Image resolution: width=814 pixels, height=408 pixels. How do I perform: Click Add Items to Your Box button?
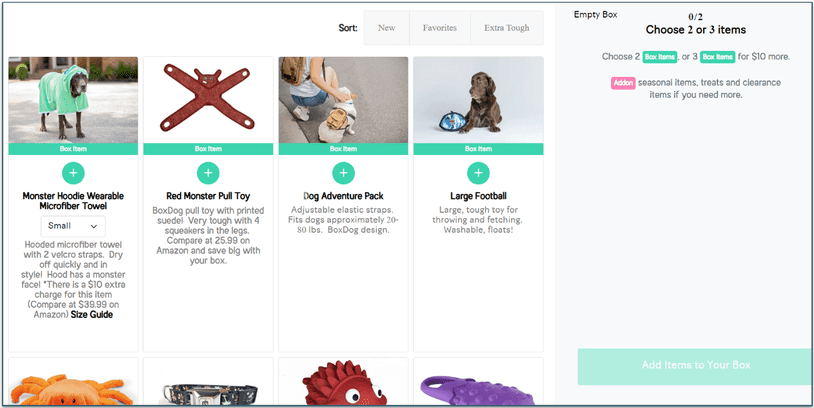point(695,366)
